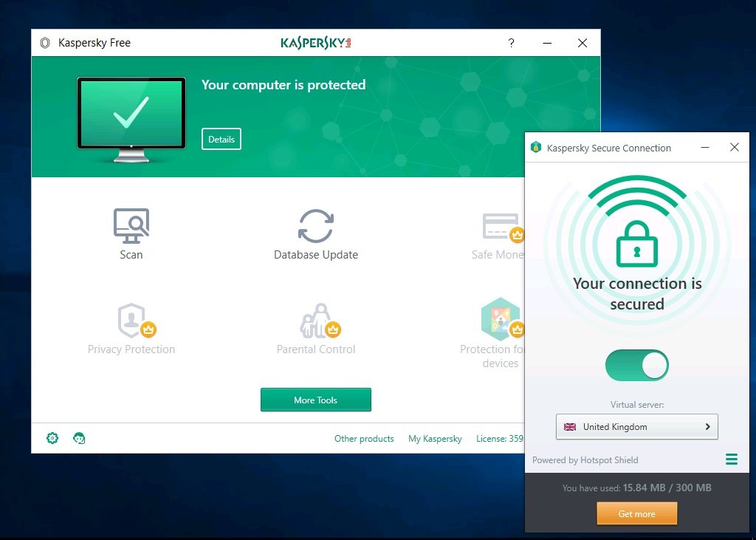Turn off the secure connection switch
This screenshot has height=540, width=756.
637,366
